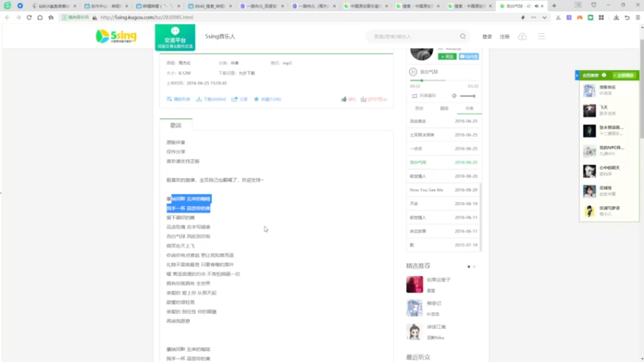The width and height of the screenshot is (644, 362).
Task: Click the page vertical scrollbar
Action: (642, 88)
